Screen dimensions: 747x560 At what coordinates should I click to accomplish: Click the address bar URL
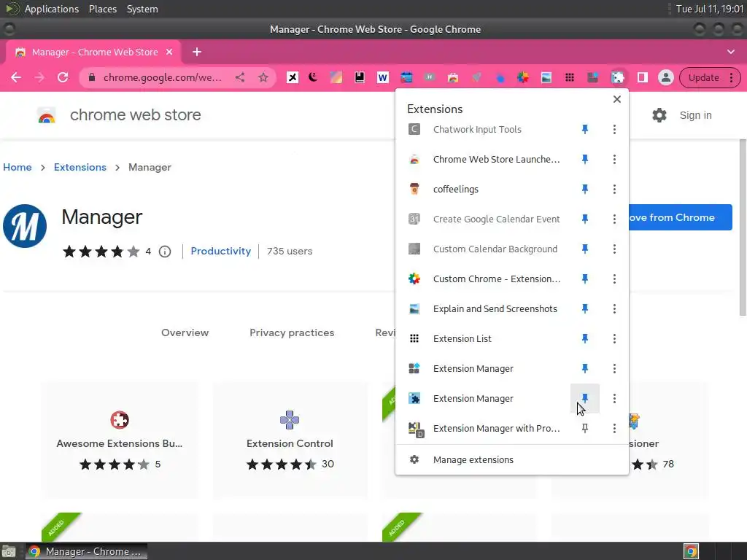click(163, 77)
